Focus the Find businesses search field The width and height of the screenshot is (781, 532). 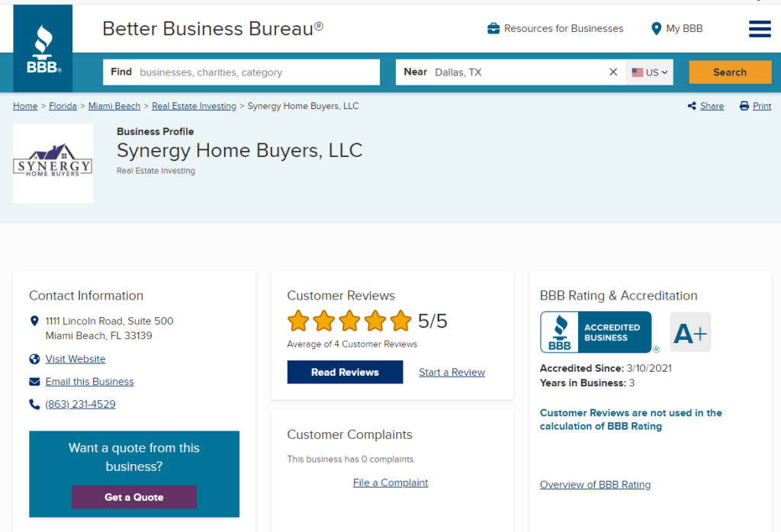click(242, 72)
